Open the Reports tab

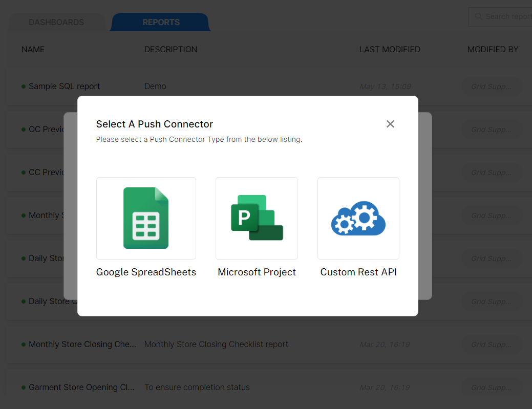coord(161,23)
